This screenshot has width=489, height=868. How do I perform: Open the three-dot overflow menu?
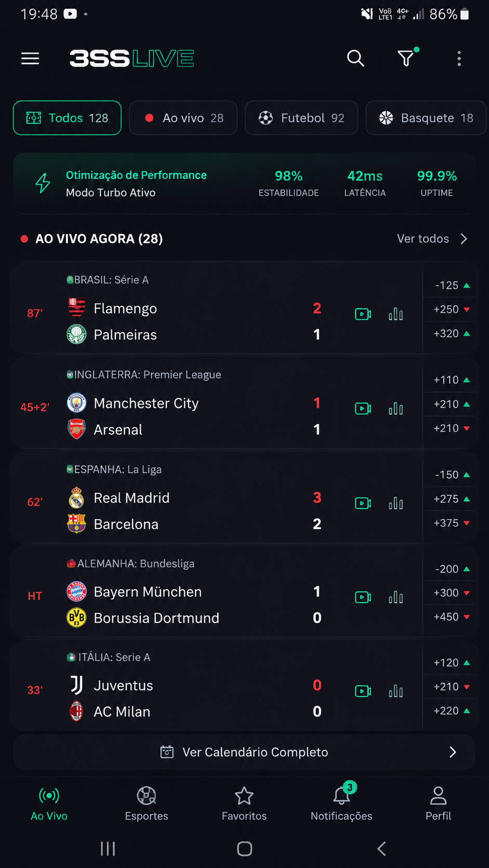pos(459,59)
